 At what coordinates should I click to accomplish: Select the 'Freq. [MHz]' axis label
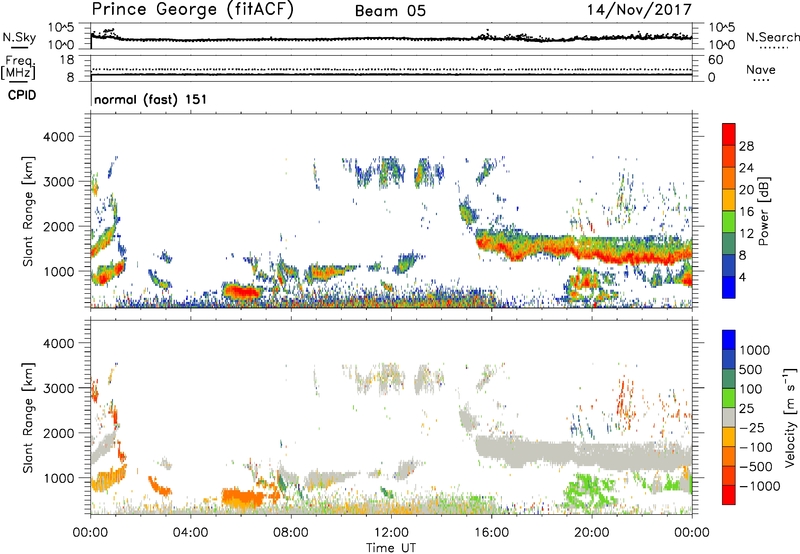18,68
